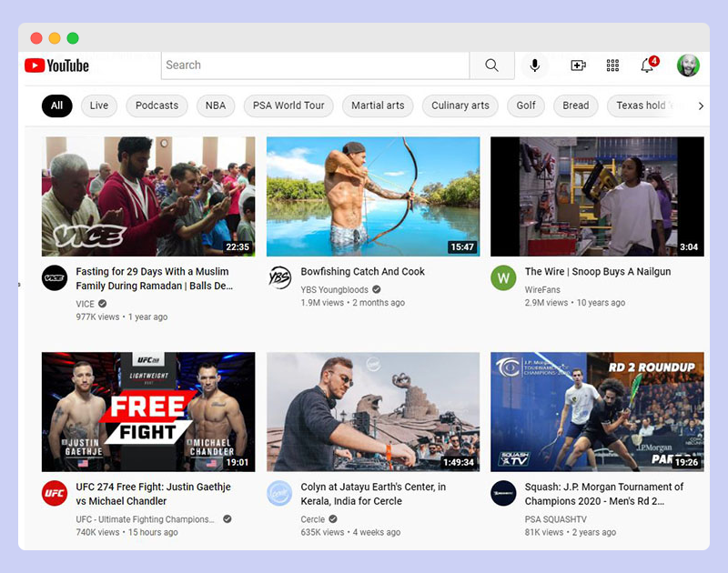This screenshot has width=728, height=573.
Task: Select the NBA filter chip
Action: click(x=216, y=106)
